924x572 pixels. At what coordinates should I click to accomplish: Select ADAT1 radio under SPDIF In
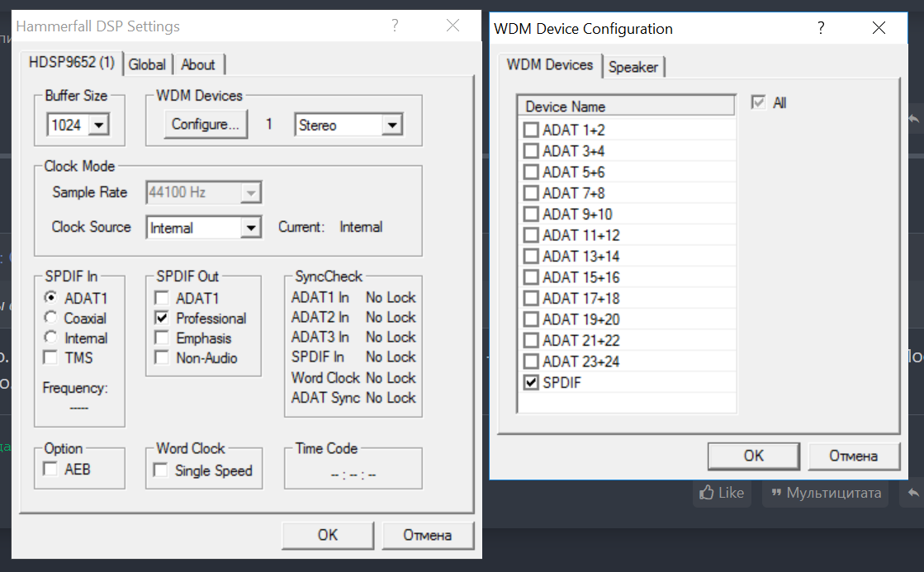(51, 297)
